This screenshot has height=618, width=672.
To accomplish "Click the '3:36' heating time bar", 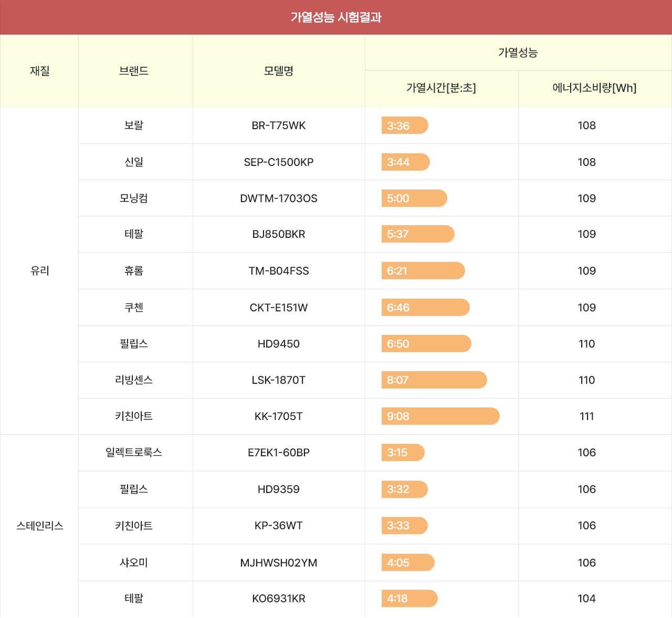I will [405, 125].
